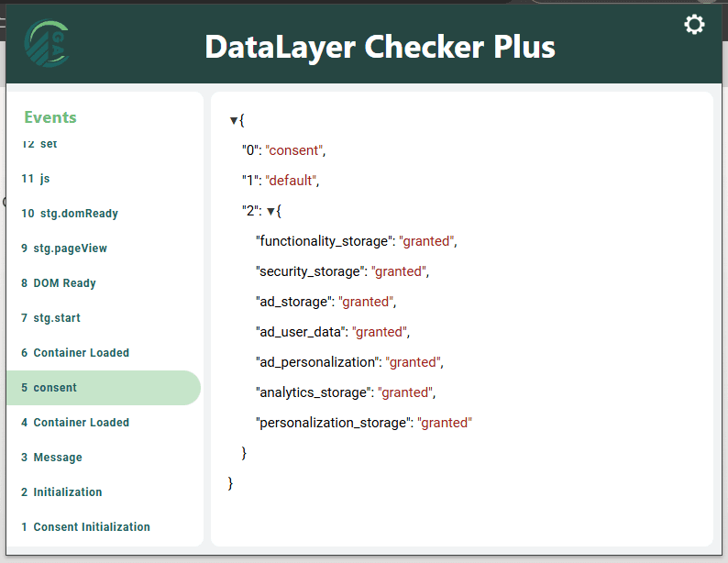Click the granted value of ad_personalization
Image resolution: width=728 pixels, height=563 pixels.
[x=413, y=362]
